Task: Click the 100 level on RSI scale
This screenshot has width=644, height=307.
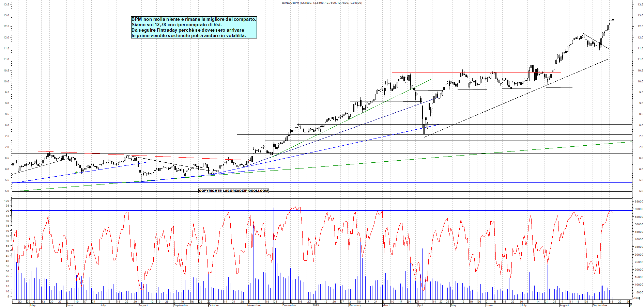Action: [6, 201]
